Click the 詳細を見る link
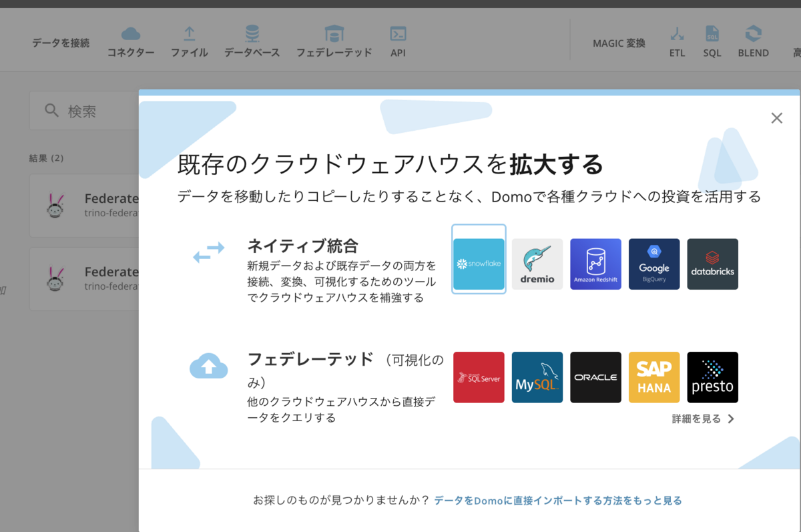Image resolution: width=801 pixels, height=532 pixels. [703, 419]
